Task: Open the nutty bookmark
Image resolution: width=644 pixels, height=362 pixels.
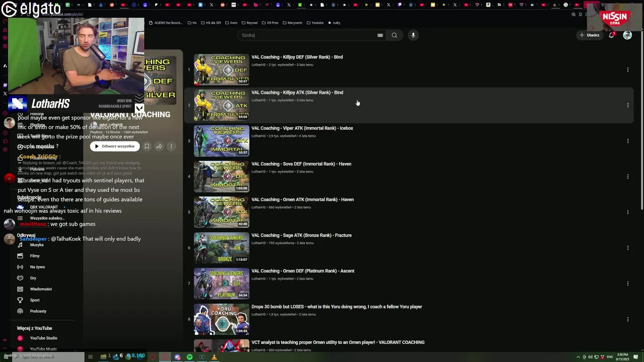Action: (335, 23)
